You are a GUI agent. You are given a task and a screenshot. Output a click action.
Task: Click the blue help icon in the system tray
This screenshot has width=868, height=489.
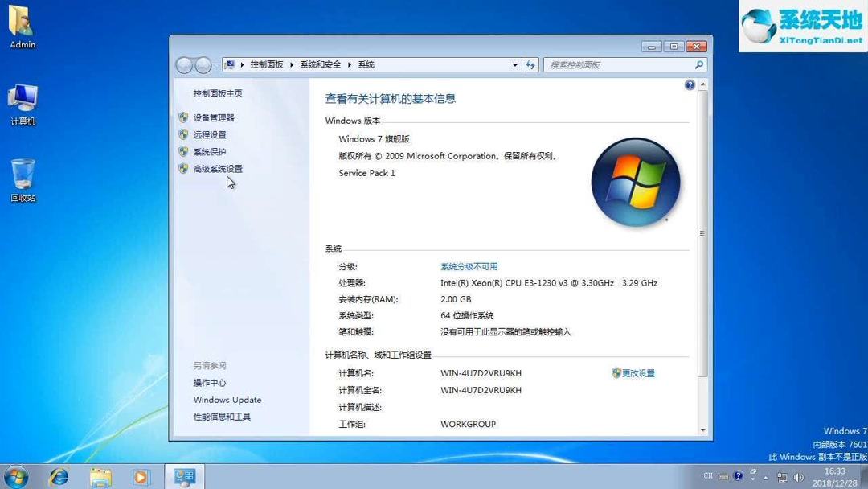(737, 476)
